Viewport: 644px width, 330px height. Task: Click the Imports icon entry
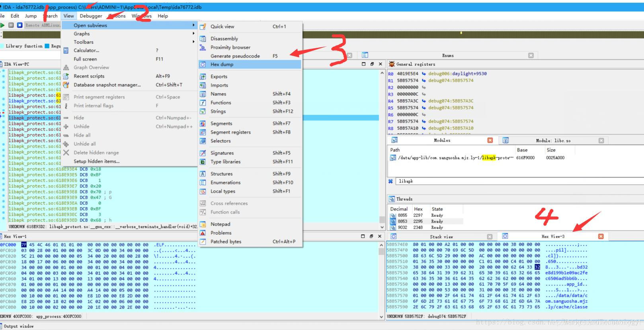[203, 85]
